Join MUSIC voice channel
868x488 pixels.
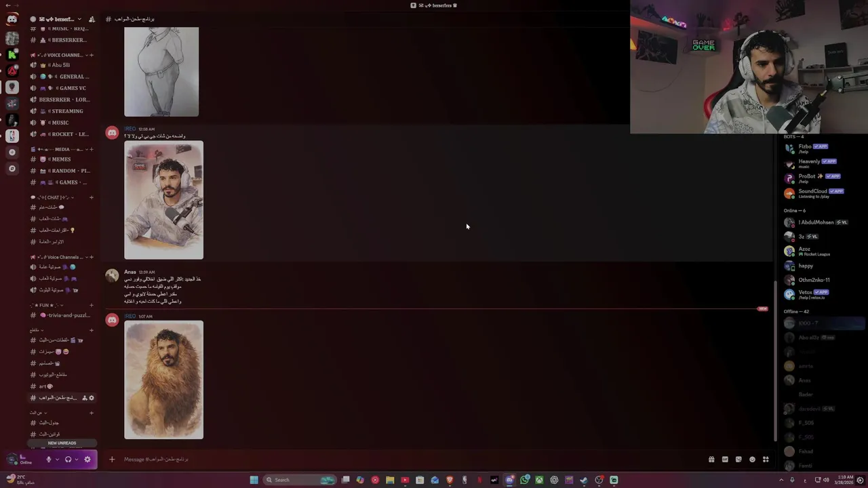coord(62,123)
